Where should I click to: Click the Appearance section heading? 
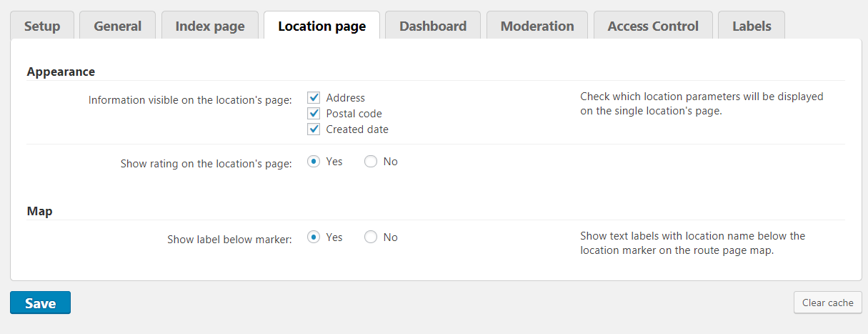tap(61, 72)
